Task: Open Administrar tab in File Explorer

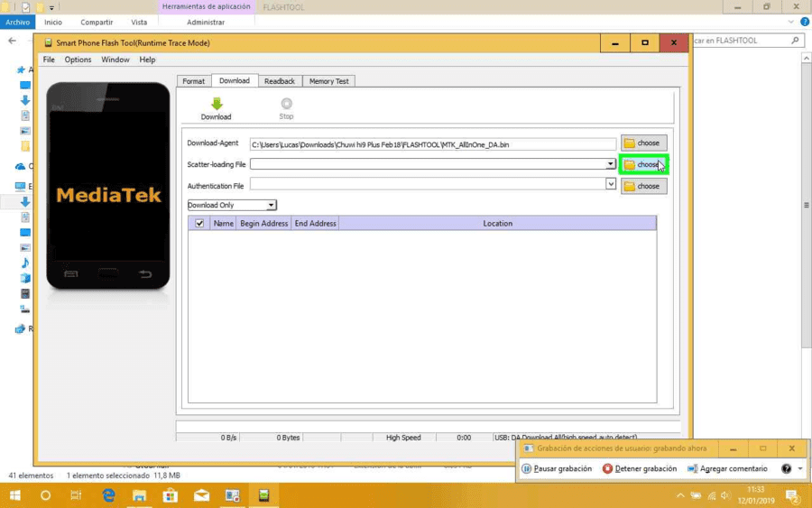Action: click(x=206, y=23)
